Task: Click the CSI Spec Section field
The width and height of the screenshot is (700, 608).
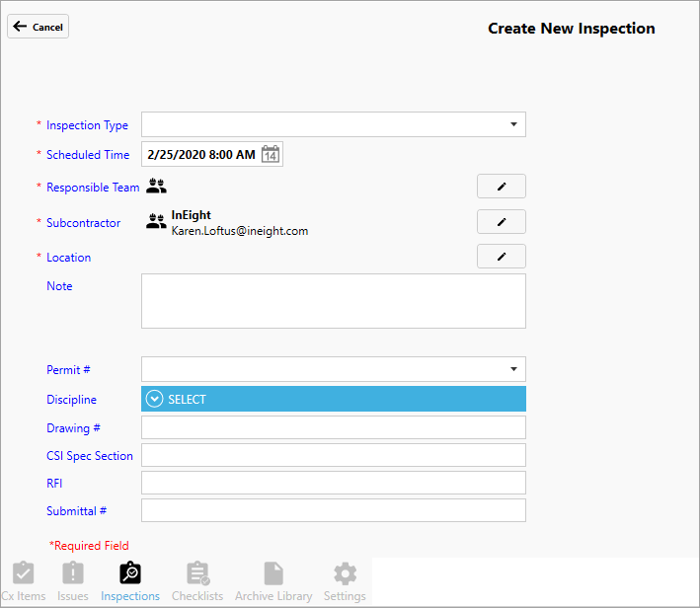Action: (x=333, y=455)
